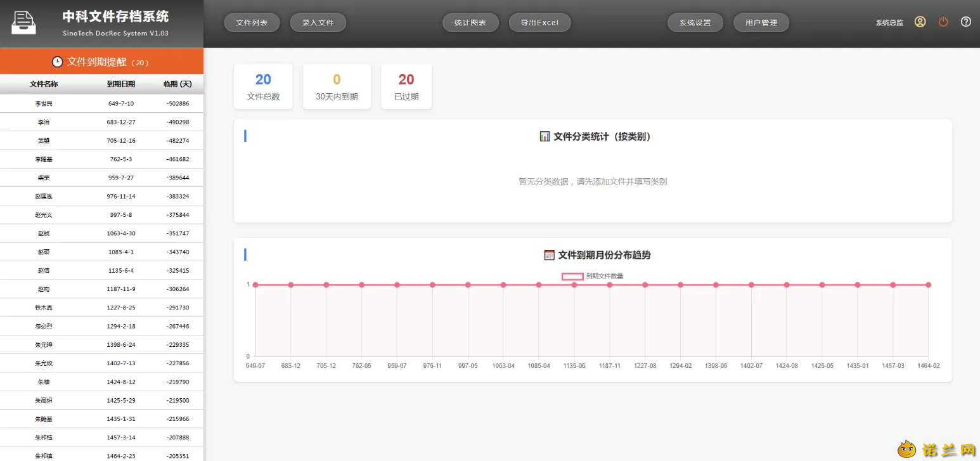Screen dimensions: 980x461
Task: Toggle the 到期文件数量 legend swatch
Action: (x=572, y=276)
